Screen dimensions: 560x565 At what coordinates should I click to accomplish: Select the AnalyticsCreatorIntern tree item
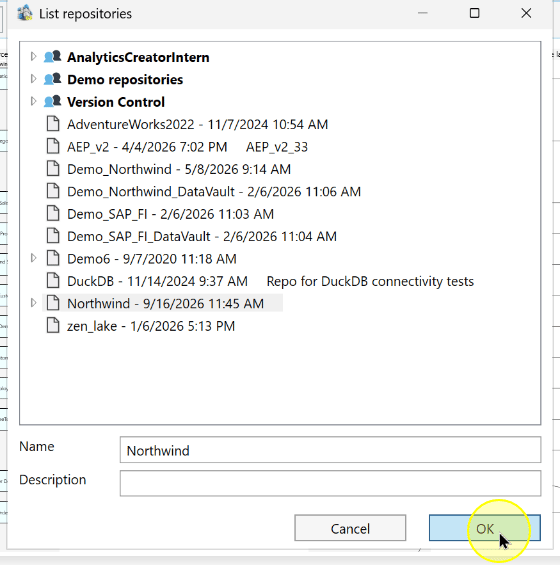(x=138, y=57)
